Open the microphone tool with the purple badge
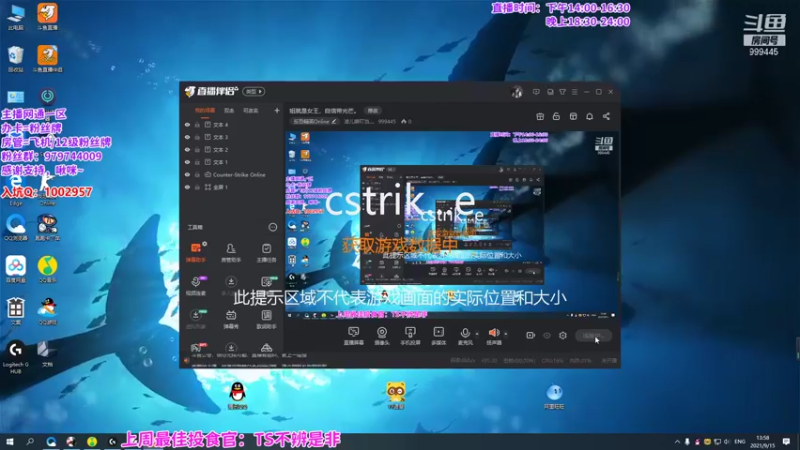 click(196, 286)
